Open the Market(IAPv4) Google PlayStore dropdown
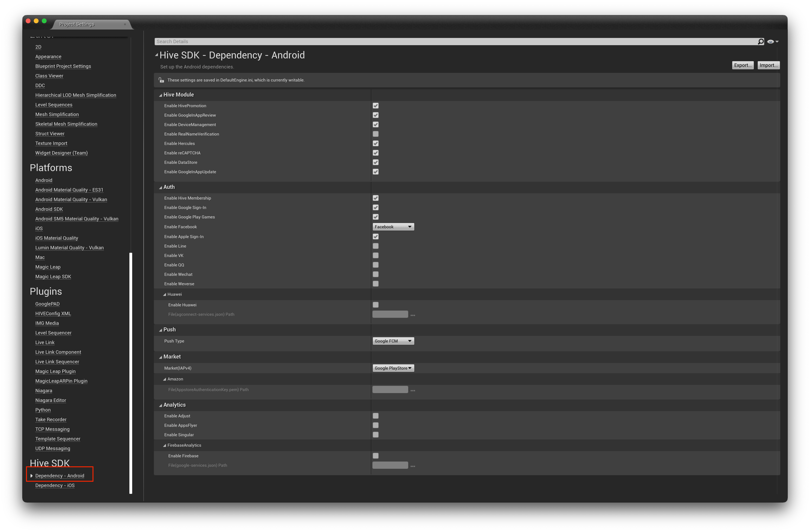Screen dimensions: 810x532 point(393,368)
